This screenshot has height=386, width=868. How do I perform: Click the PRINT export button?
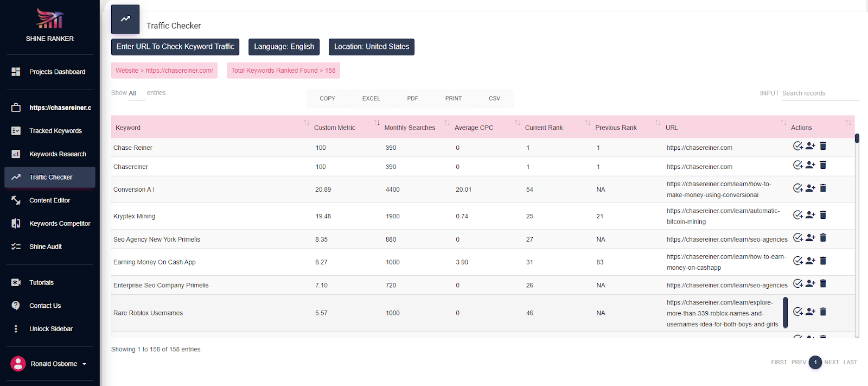click(x=454, y=98)
